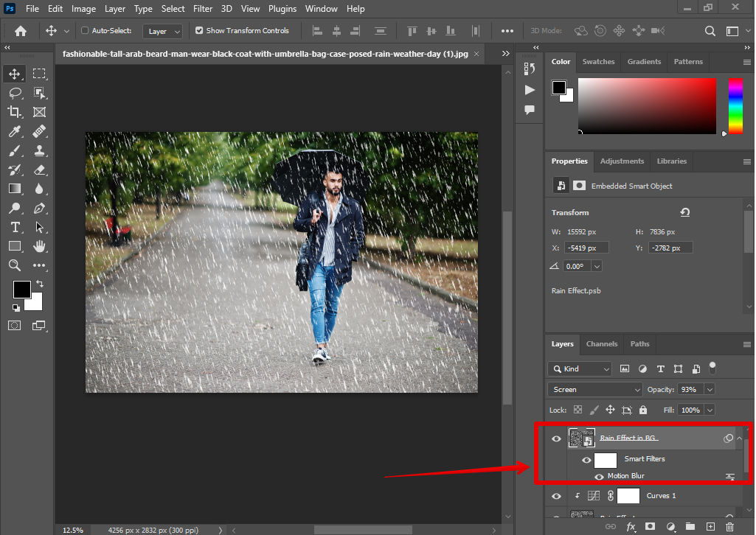
Task: Select the Zoom tool
Action: [x=15, y=265]
